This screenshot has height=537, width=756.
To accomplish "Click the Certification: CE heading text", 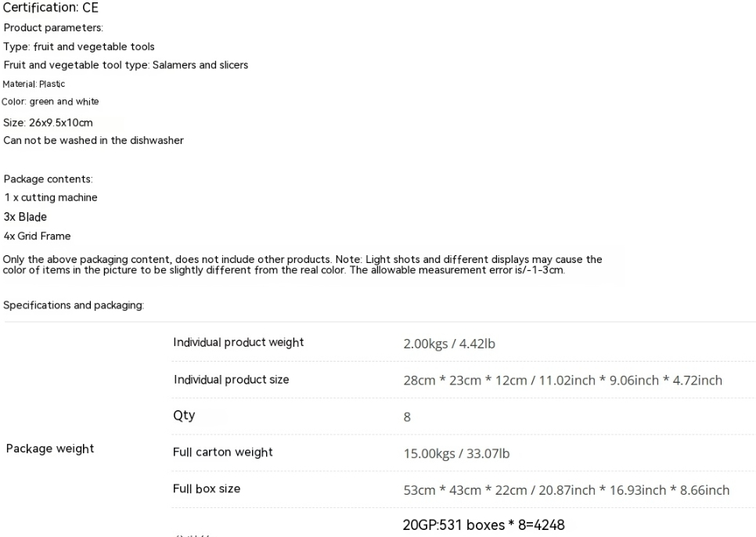I will point(51,8).
